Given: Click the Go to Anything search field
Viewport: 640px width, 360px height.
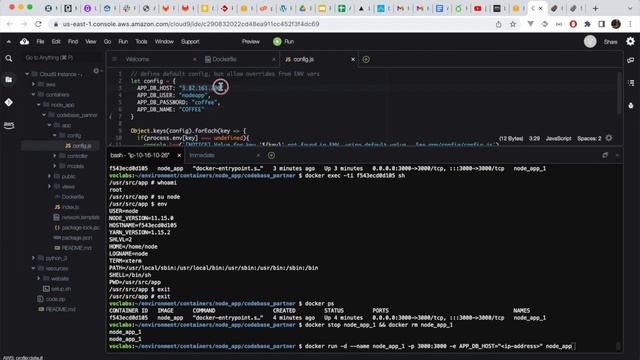Looking at the screenshot, I should (x=61, y=58).
